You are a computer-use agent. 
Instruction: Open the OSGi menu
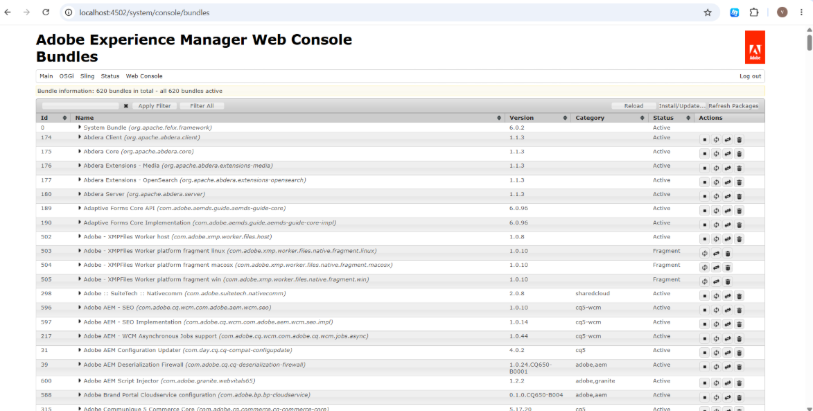[x=66, y=76]
